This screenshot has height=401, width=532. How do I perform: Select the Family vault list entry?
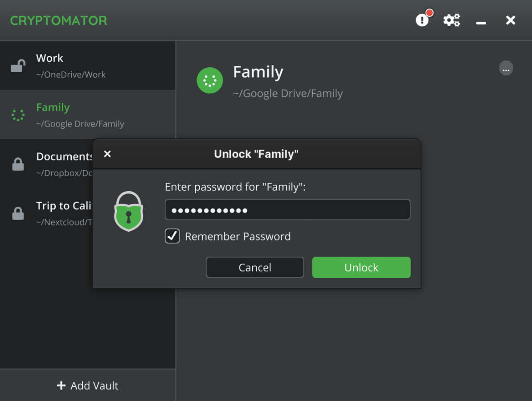pos(89,115)
